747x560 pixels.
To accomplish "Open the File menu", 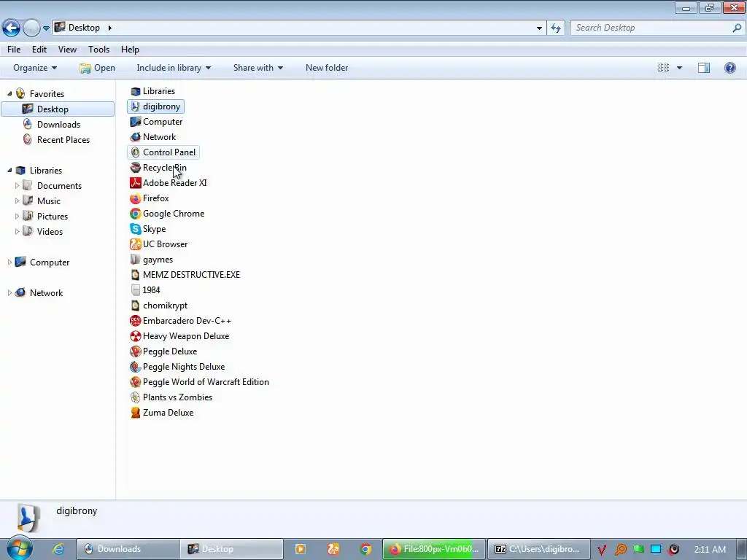I will (14, 50).
